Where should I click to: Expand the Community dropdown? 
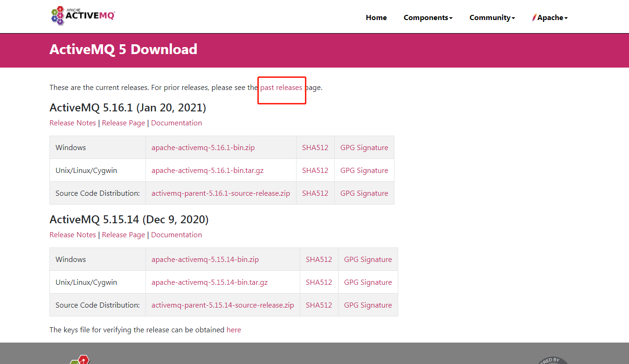coord(492,17)
